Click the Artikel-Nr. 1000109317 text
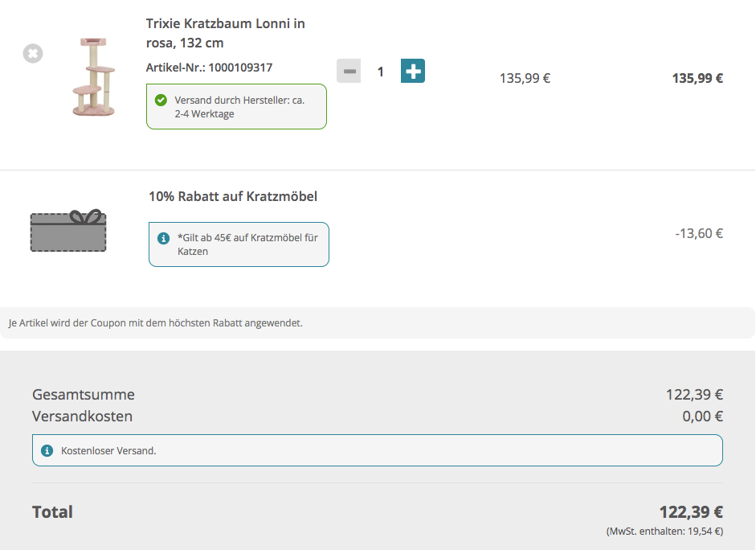This screenshot has height=550, width=756. pyautogui.click(x=209, y=68)
